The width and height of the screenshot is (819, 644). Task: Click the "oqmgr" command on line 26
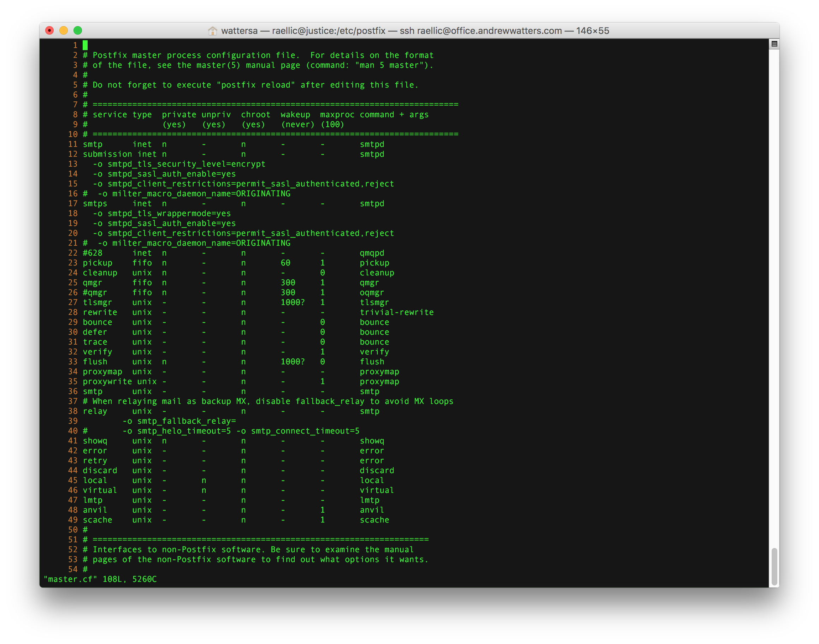[x=372, y=293]
